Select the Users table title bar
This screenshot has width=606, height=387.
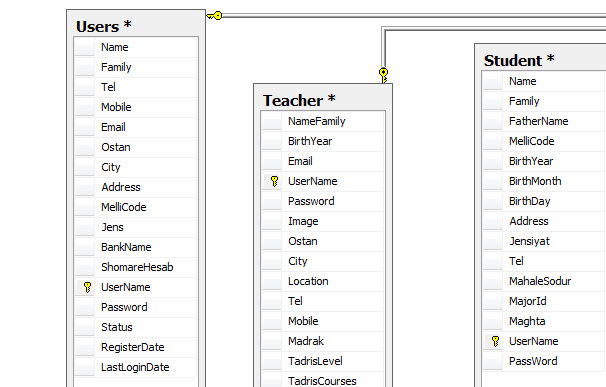136,26
